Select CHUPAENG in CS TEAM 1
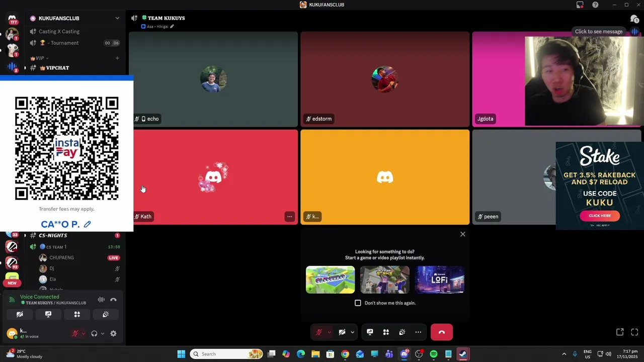Image resolution: width=644 pixels, height=362 pixels. pyautogui.click(x=61, y=258)
